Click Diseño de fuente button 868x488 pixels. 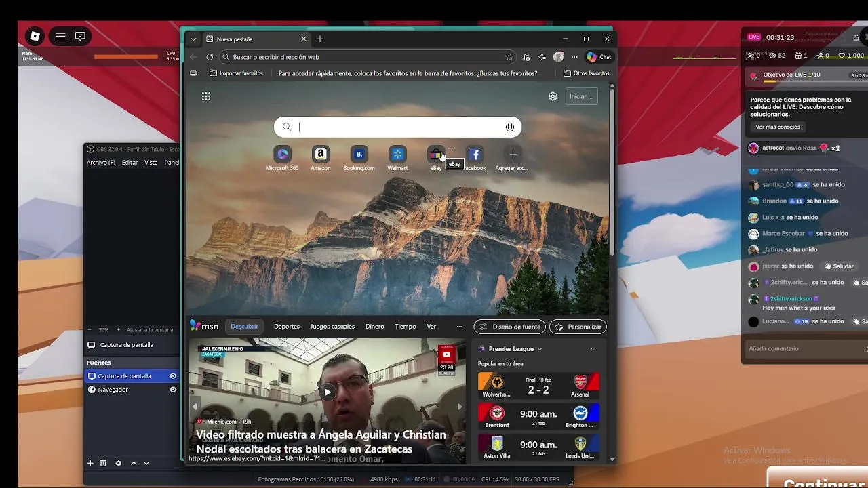(x=510, y=327)
